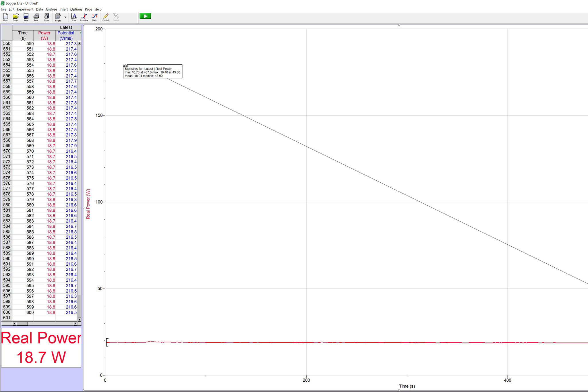Click the table horizontal scroll right arrow
The width and height of the screenshot is (588, 392).
[x=76, y=324]
